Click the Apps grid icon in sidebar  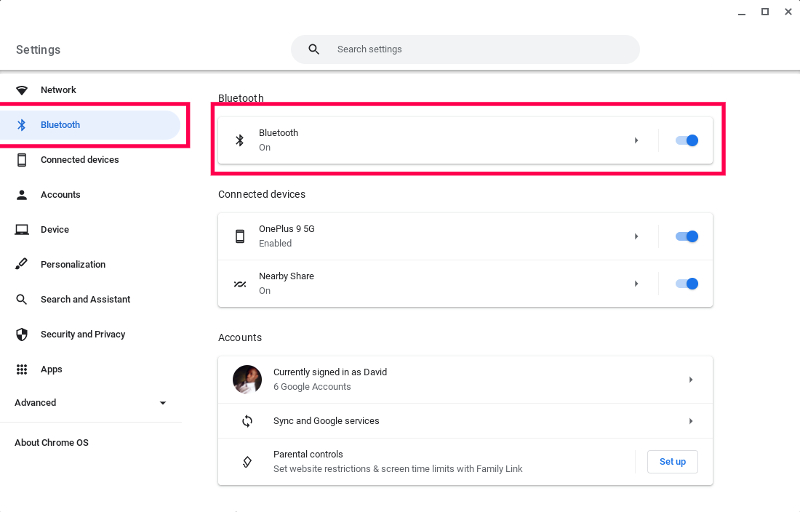click(21, 369)
